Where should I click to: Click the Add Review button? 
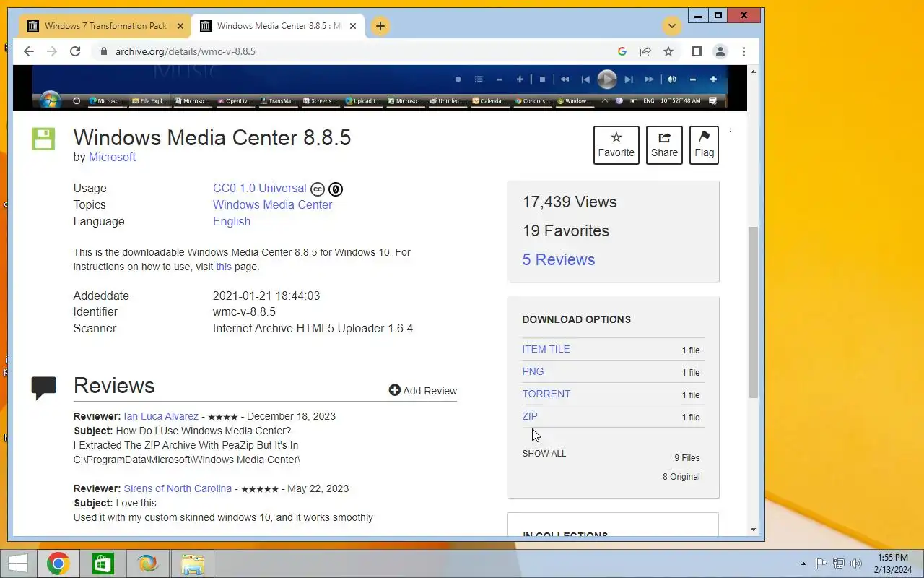(423, 391)
